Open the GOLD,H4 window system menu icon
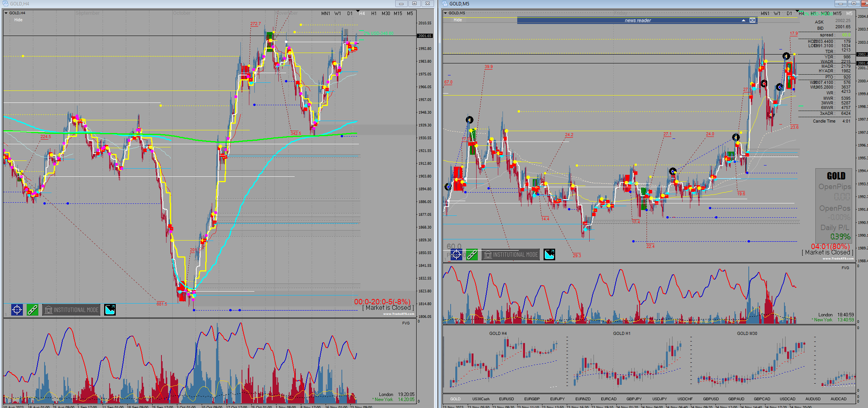 5,3
